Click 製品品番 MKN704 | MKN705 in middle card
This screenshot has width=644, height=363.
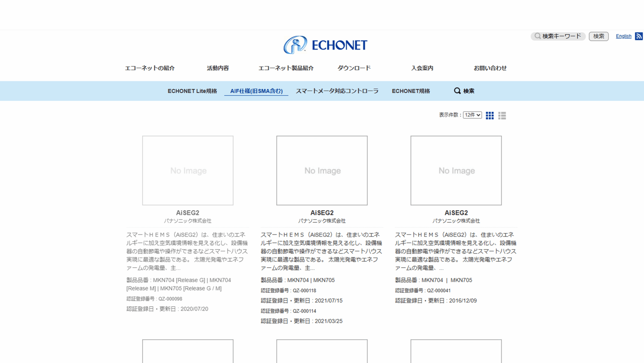(x=298, y=280)
